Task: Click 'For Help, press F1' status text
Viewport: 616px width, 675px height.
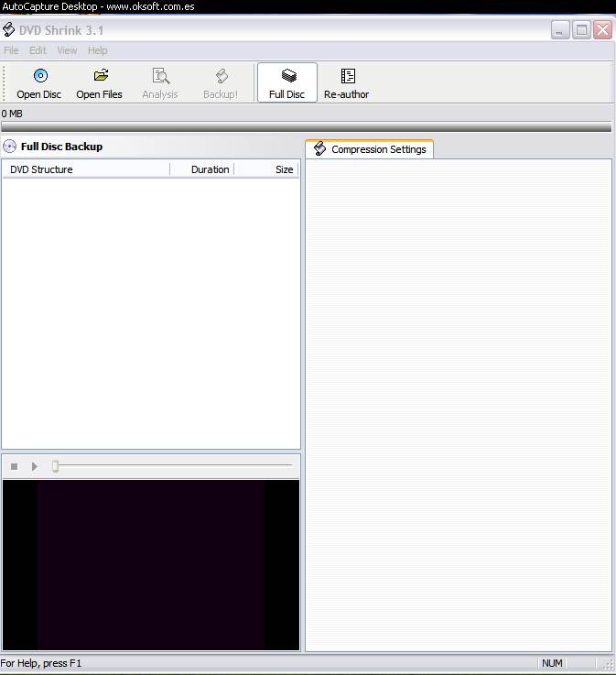Action: (x=41, y=663)
